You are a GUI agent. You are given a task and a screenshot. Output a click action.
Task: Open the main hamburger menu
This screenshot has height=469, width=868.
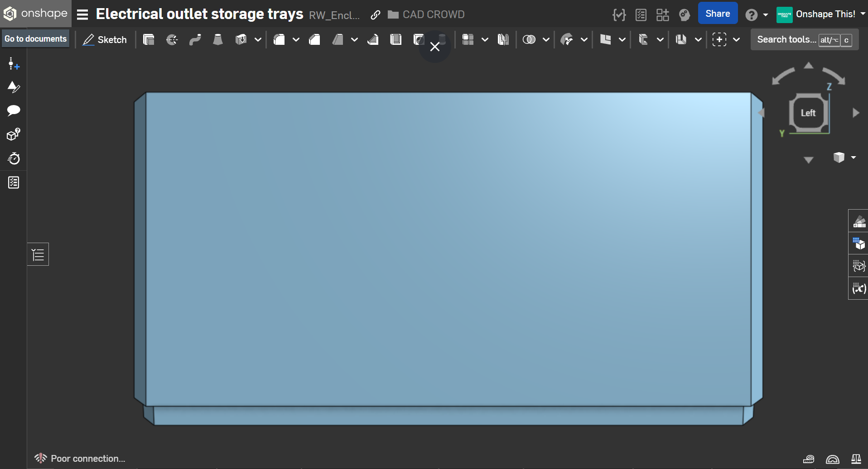pyautogui.click(x=82, y=15)
